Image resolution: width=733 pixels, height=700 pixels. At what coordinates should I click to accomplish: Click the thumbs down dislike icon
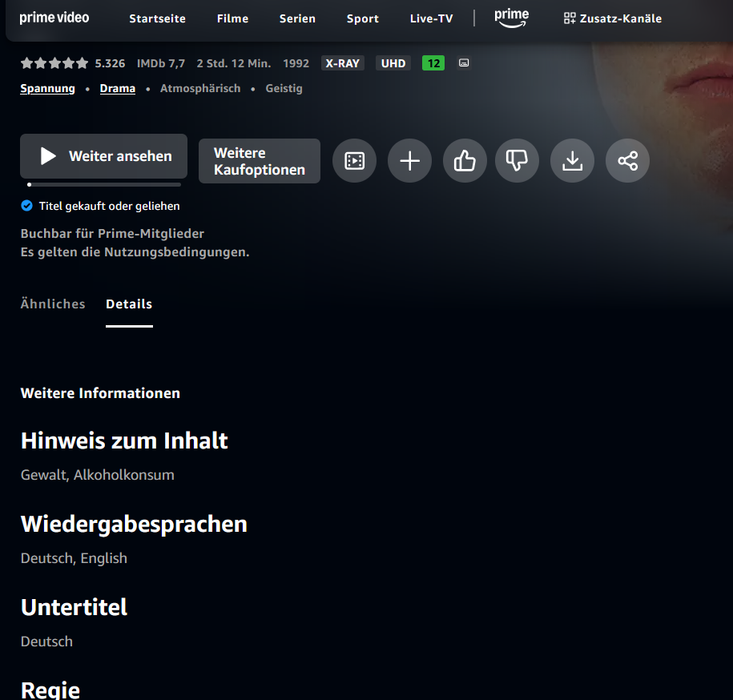click(517, 161)
